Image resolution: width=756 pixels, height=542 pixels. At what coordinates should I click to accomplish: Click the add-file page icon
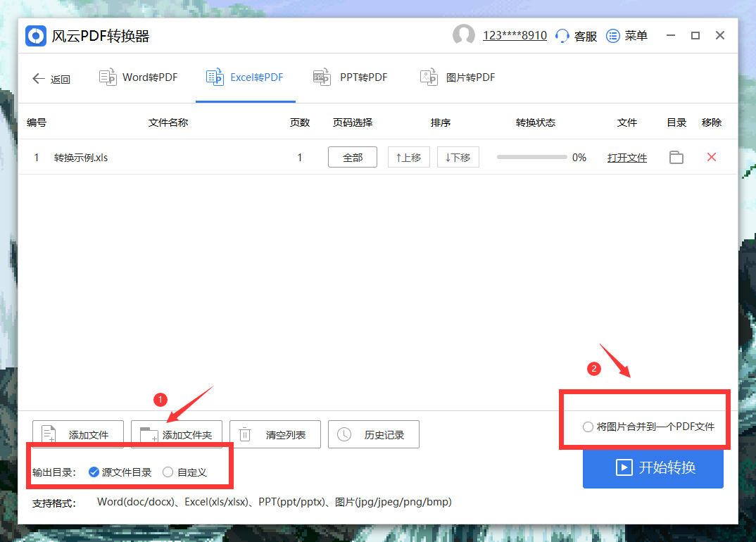point(49,434)
